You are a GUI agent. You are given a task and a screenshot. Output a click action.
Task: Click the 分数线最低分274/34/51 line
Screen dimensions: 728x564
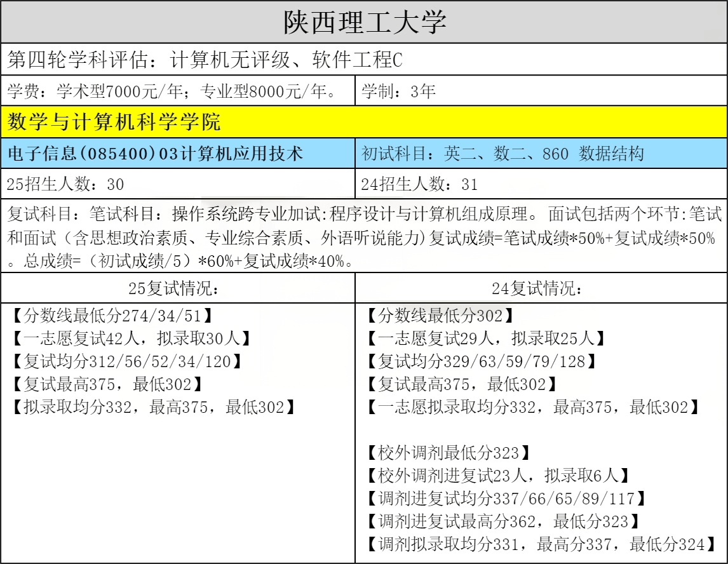112,316
